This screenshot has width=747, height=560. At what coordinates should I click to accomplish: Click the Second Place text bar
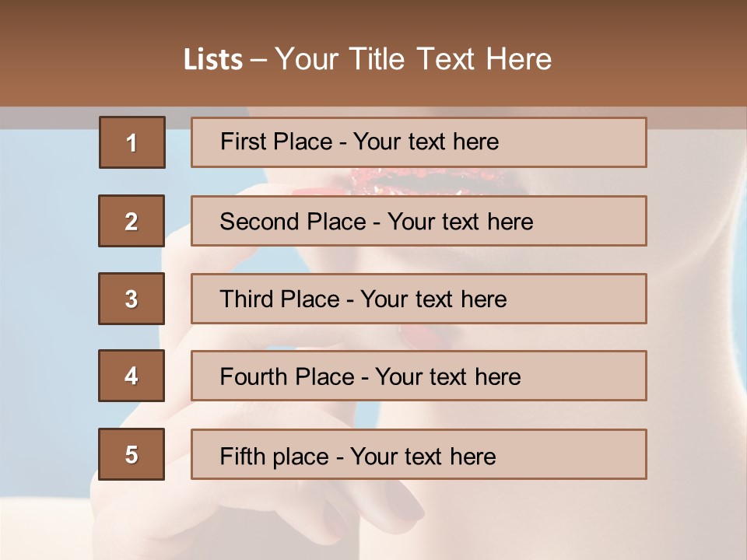coord(419,221)
